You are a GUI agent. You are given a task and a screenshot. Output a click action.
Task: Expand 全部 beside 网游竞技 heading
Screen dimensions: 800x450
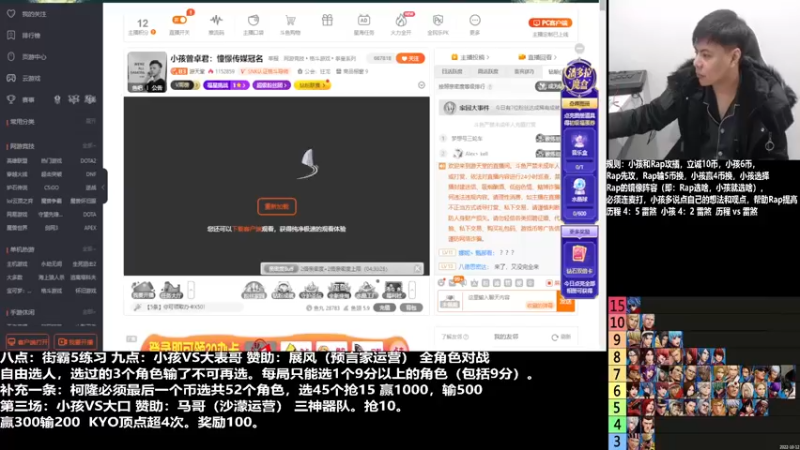pos(89,146)
